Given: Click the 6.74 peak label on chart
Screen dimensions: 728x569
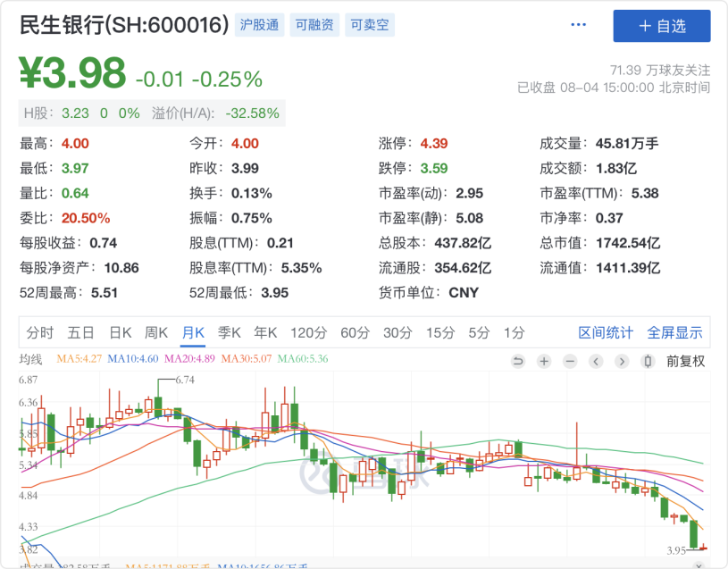Looking at the screenshot, I should (185, 380).
